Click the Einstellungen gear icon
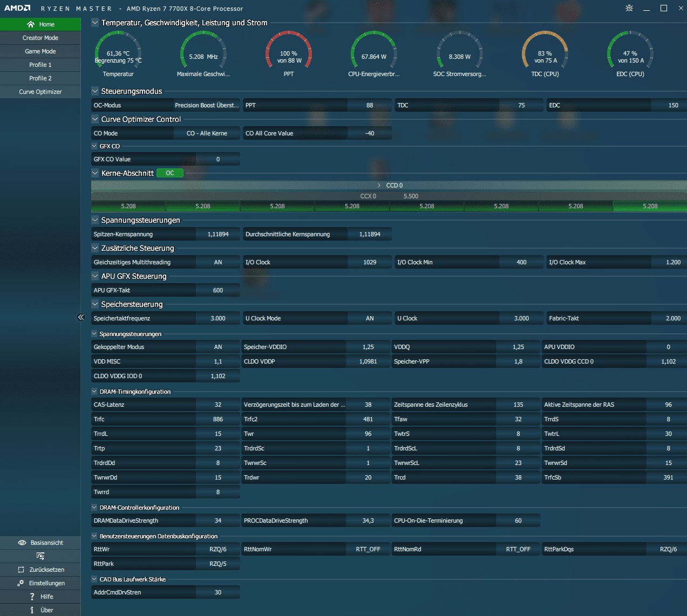687x616 pixels. tap(21, 583)
